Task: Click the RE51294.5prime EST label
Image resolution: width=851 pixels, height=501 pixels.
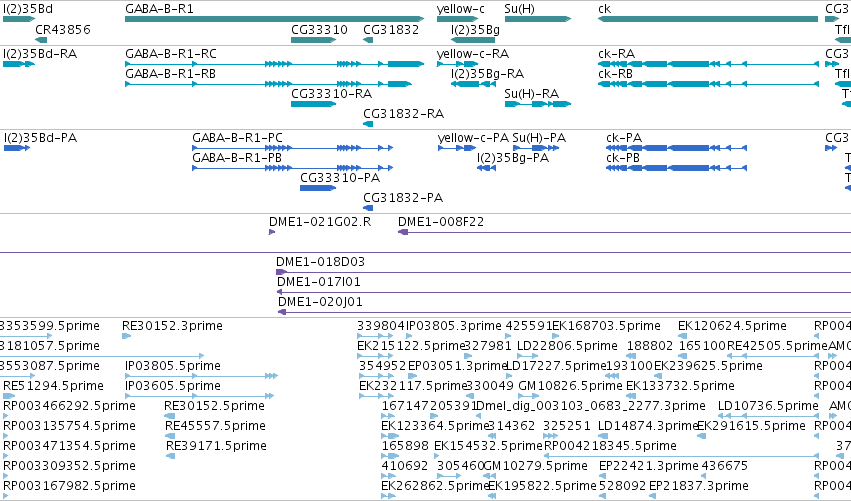Action: click(53, 386)
